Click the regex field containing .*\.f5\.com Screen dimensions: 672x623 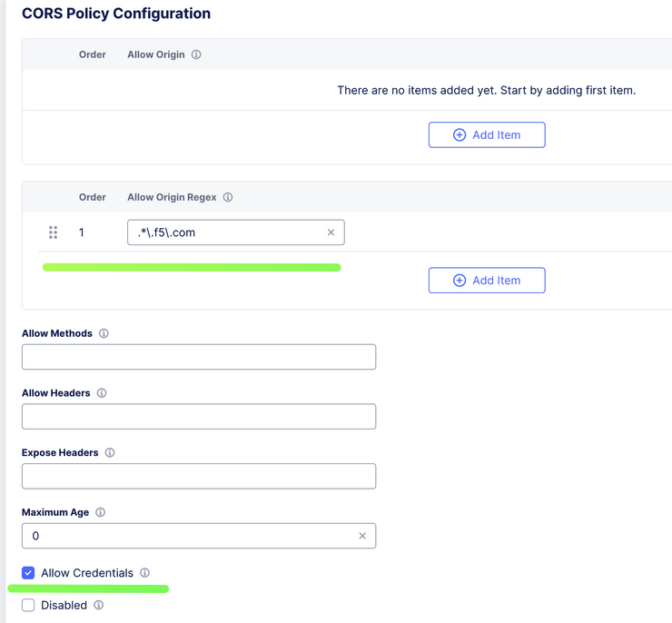(x=225, y=232)
